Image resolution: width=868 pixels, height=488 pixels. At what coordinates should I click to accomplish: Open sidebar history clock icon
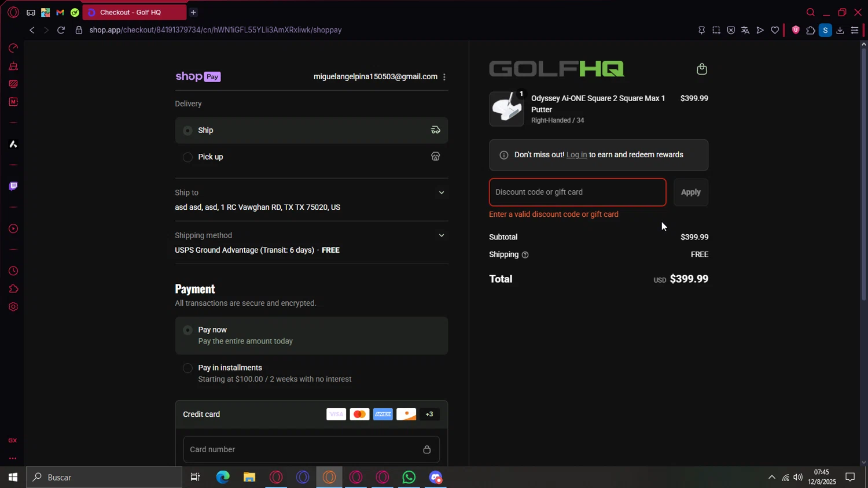(x=13, y=271)
